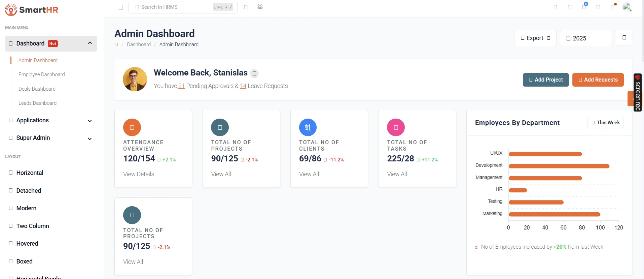Screen dimensions: 644x279
Task: Click the edit icon next to Welcome Back, Stanislas
Action: [x=254, y=73]
